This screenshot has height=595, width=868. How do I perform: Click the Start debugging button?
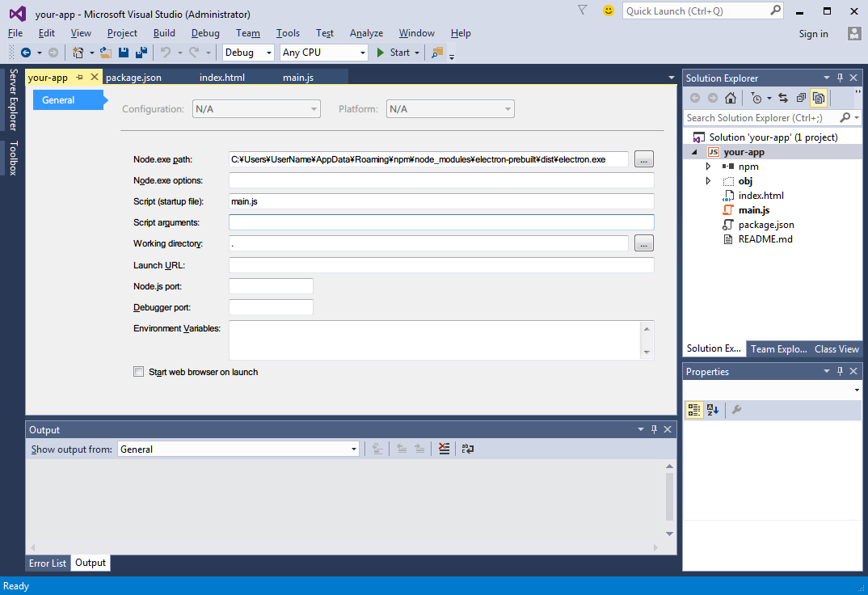[393, 53]
